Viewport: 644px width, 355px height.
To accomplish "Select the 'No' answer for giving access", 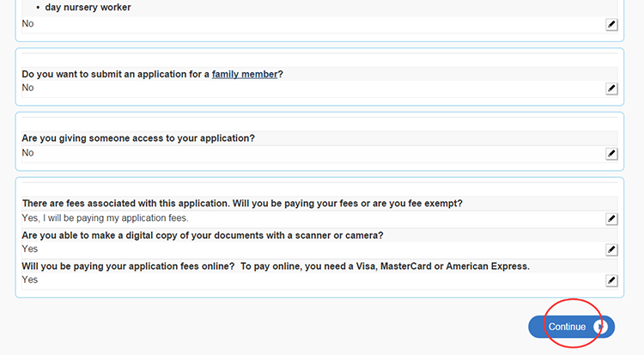I will 28,153.
